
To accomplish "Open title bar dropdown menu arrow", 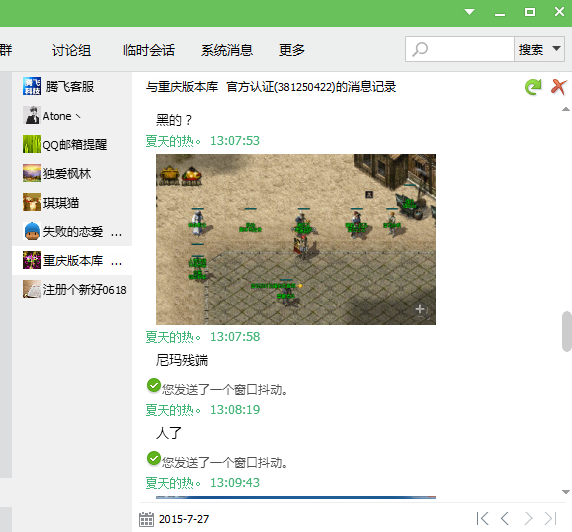I will point(469,12).
